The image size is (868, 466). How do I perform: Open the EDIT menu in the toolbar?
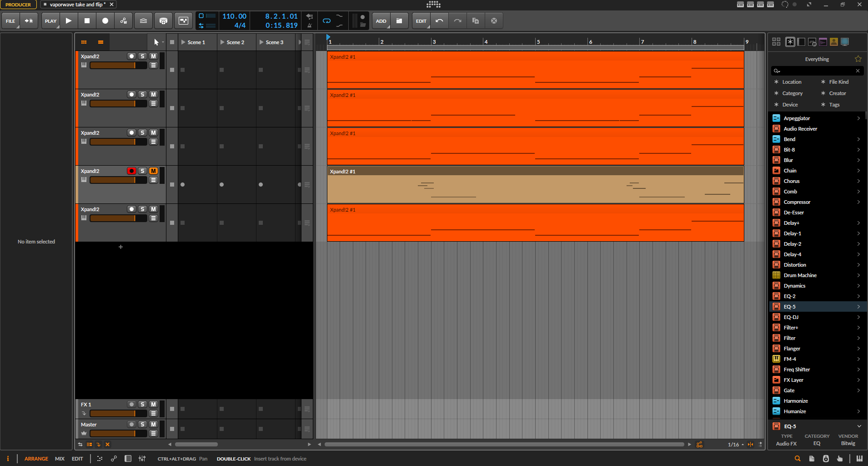421,21
